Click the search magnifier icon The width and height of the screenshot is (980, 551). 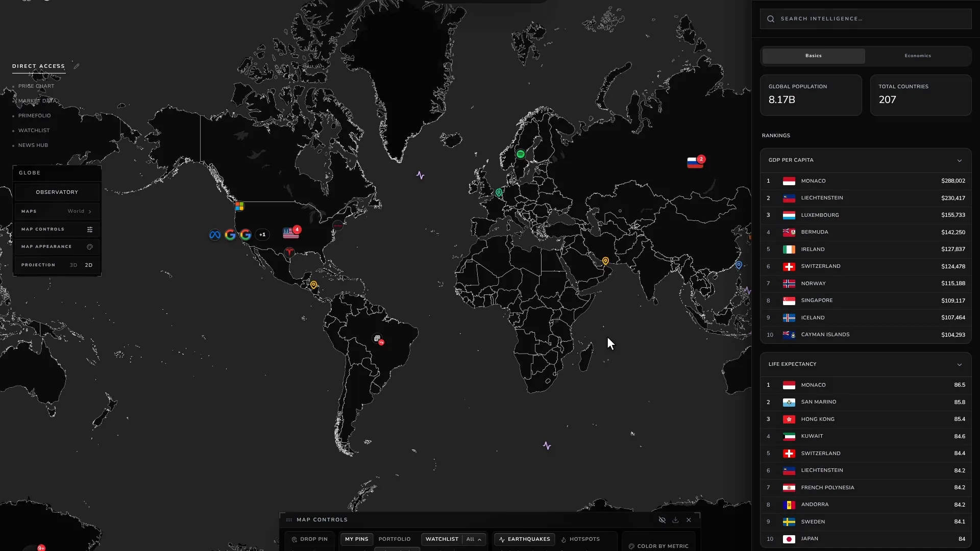771,19
